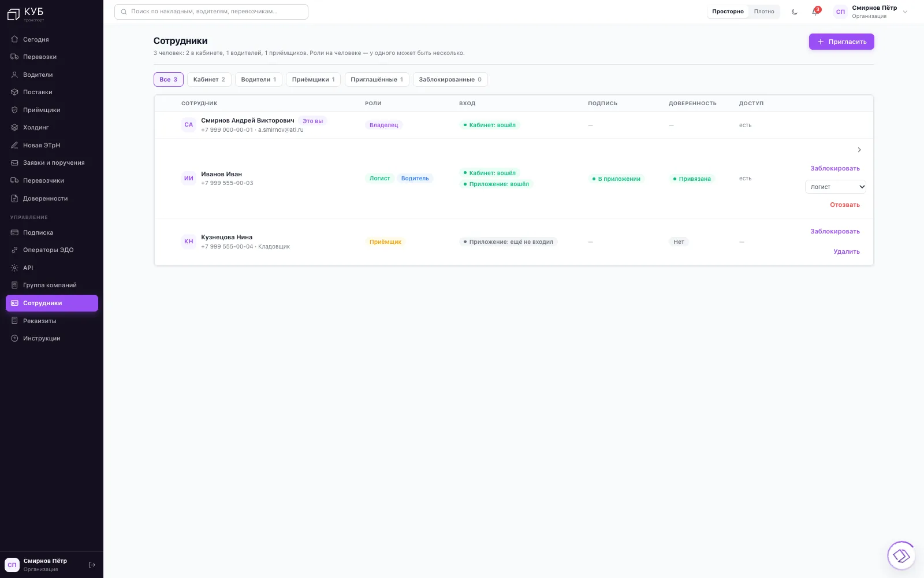Click the API gear icon

[x=14, y=268]
